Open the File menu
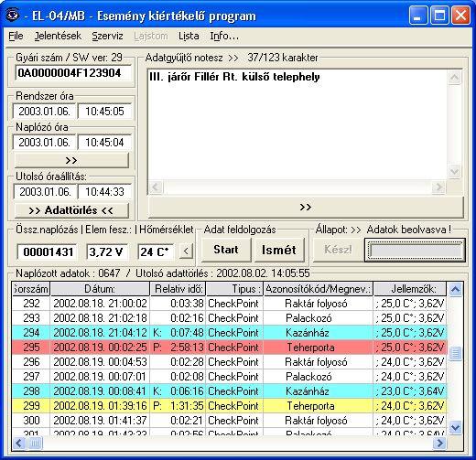 16,36
